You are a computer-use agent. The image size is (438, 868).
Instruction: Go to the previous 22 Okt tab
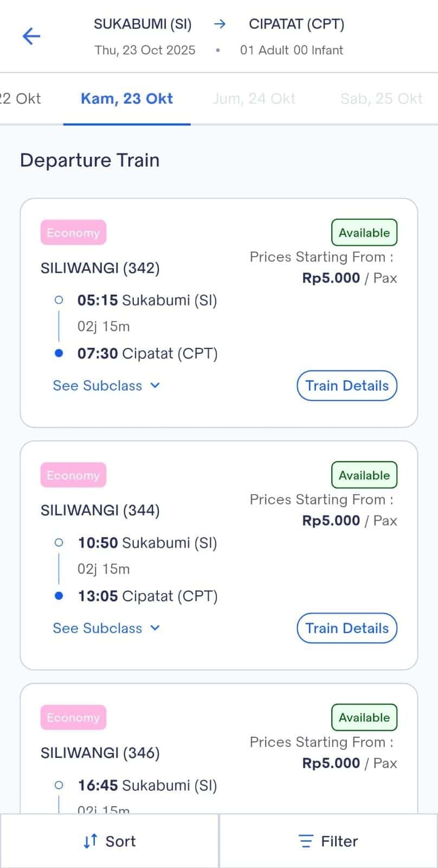point(21,99)
